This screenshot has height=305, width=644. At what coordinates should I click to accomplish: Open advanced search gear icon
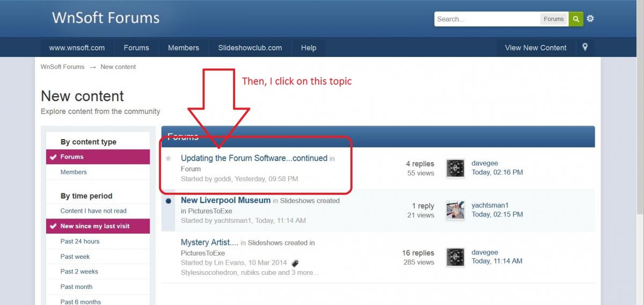pyautogui.click(x=590, y=19)
